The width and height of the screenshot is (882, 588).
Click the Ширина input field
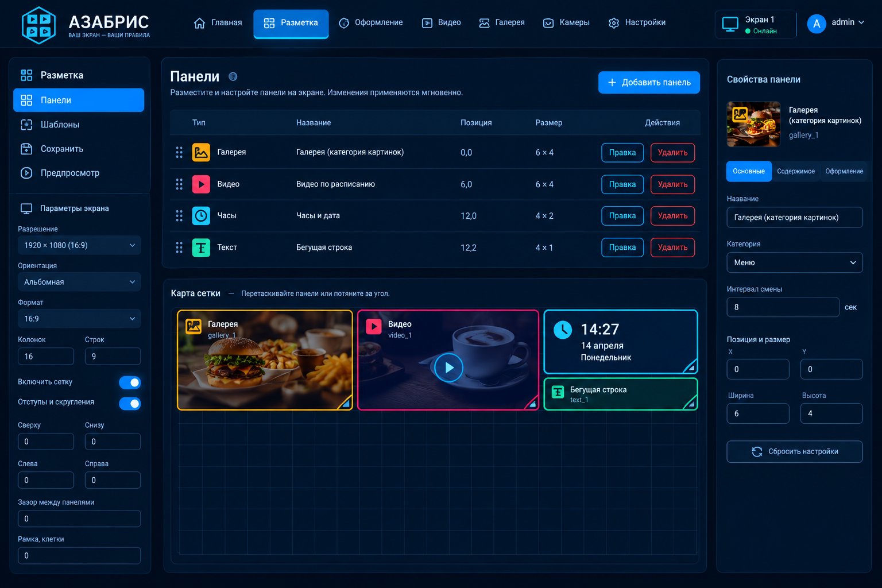tap(758, 413)
